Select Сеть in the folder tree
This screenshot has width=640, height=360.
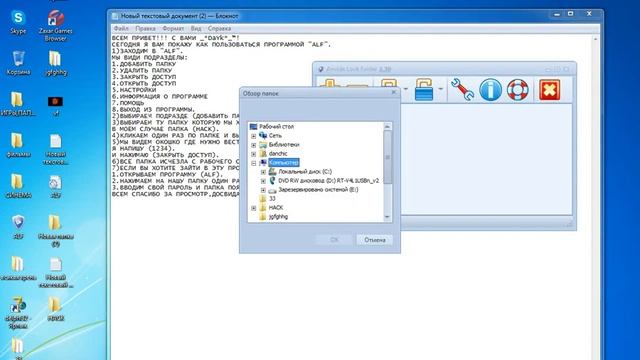tap(275, 136)
